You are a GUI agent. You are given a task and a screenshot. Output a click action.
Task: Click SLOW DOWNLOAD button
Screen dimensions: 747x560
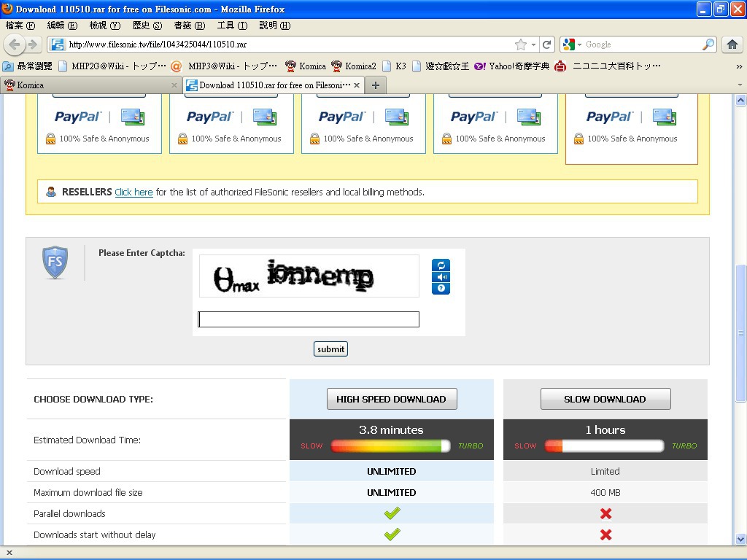coord(605,399)
